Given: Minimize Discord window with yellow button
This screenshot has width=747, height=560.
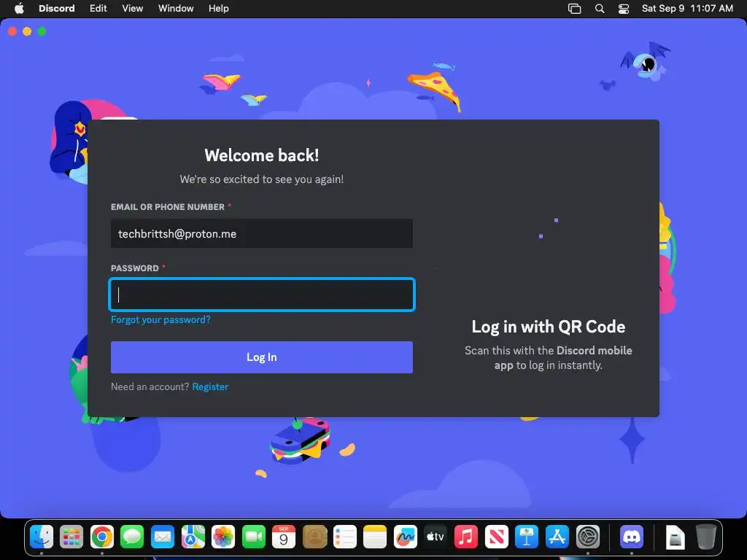Looking at the screenshot, I should [27, 31].
